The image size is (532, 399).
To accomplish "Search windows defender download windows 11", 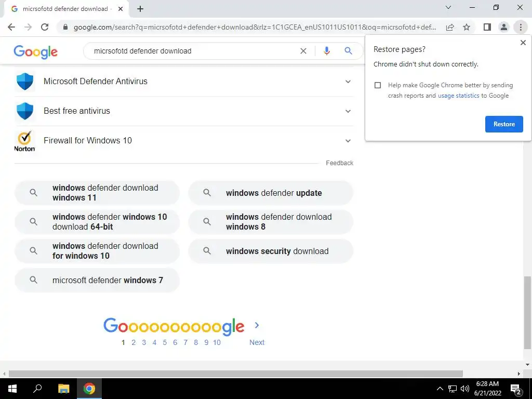I will pyautogui.click(x=97, y=193).
